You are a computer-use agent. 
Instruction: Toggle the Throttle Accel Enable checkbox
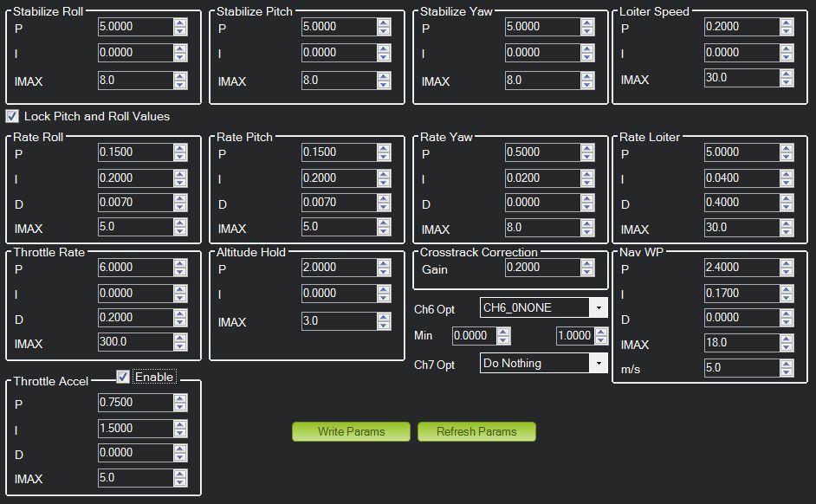123,377
